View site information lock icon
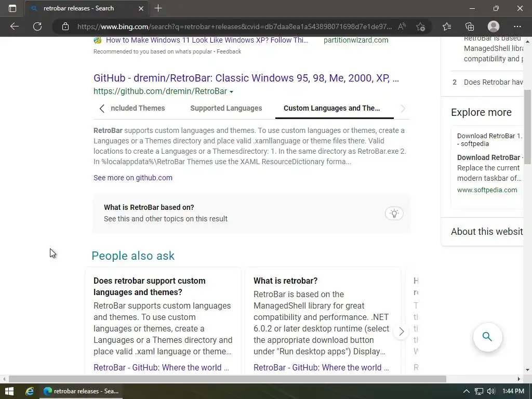 pos(65,26)
